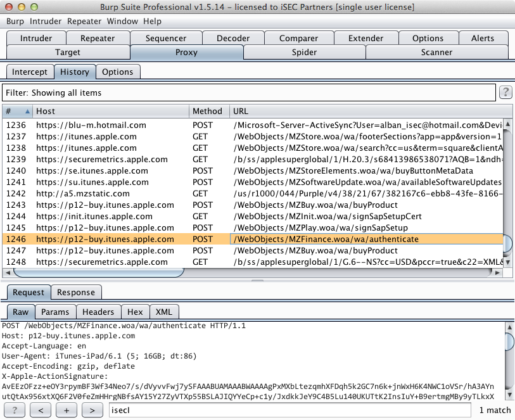The image size is (515, 420).
Task: Open the Burp menu
Action: [15, 22]
